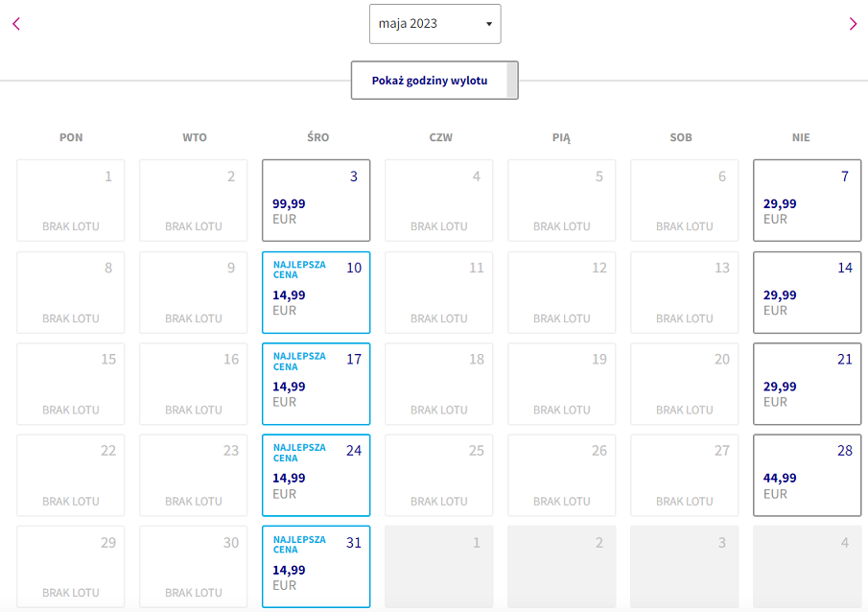
Task: Choose May 10 best price 14,99 EUR
Action: point(317,293)
